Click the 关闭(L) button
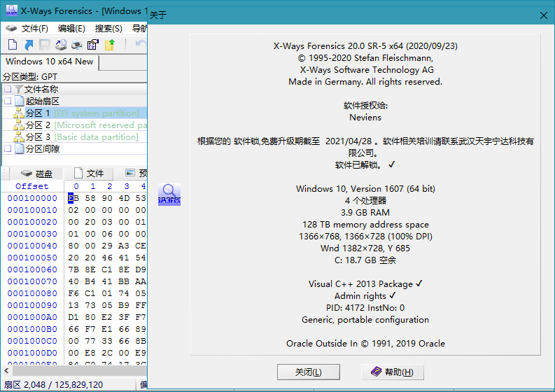The image size is (555, 392). pyautogui.click(x=308, y=372)
